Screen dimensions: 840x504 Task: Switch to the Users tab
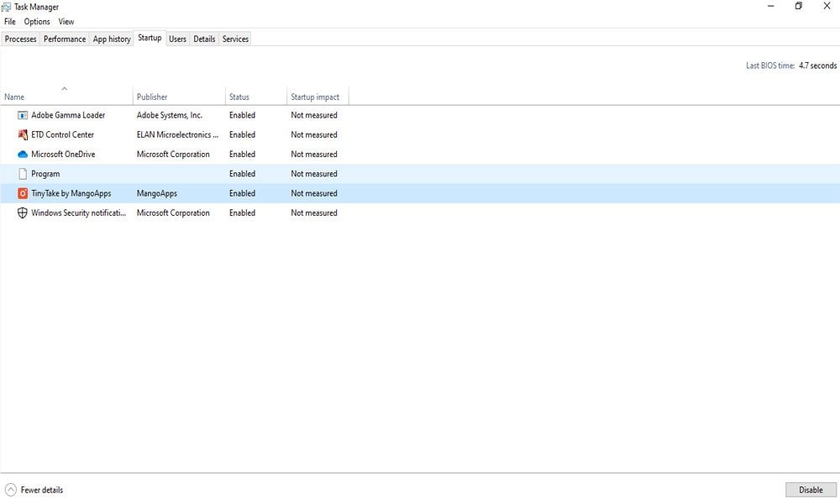click(x=177, y=39)
